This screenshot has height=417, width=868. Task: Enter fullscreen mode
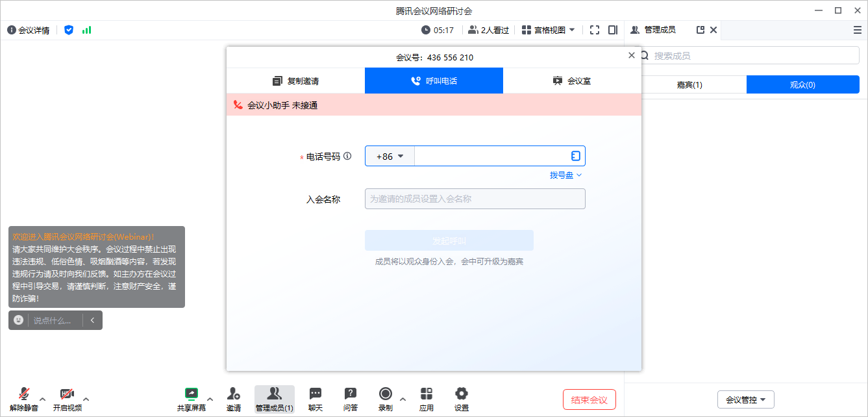[x=595, y=30]
